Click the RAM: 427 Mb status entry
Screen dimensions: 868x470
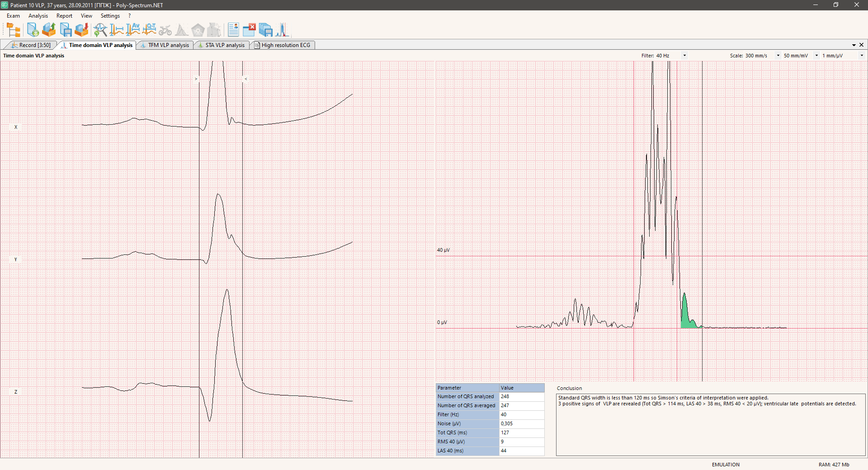[x=834, y=465]
